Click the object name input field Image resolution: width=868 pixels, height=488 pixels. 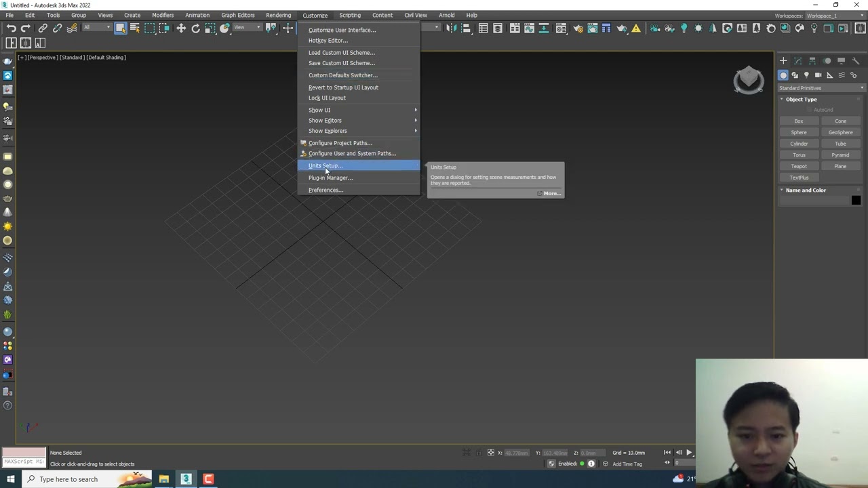pos(814,200)
